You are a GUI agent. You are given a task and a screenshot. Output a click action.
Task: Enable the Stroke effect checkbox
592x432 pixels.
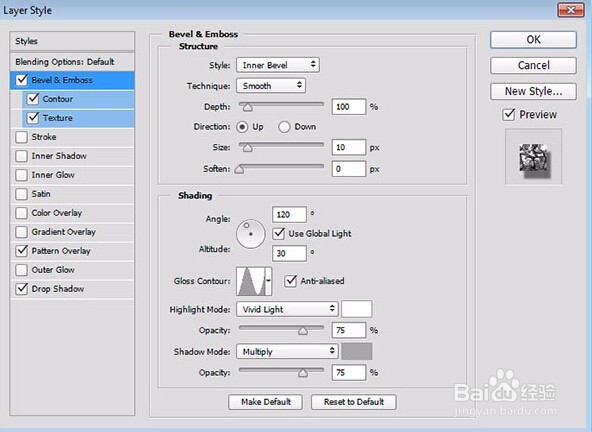coord(22,137)
